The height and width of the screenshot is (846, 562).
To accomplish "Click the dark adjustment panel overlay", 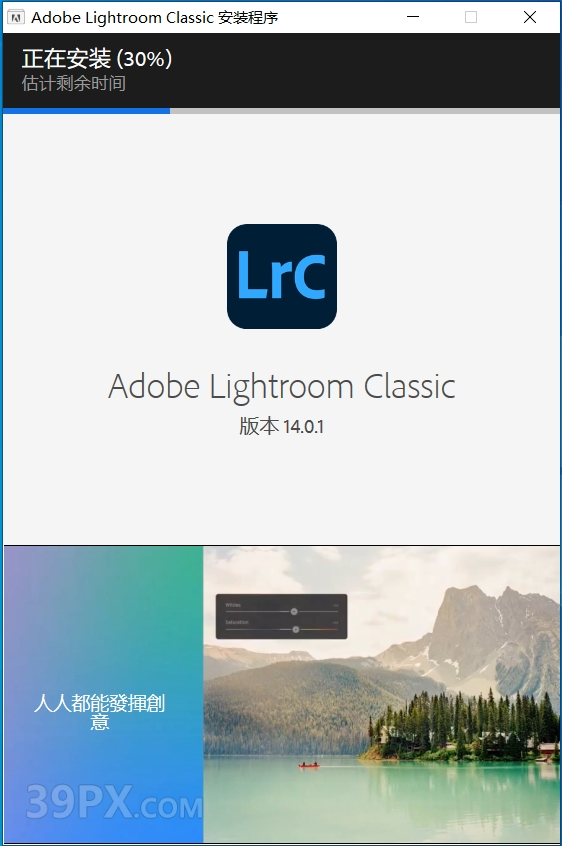I will coord(282,616).
